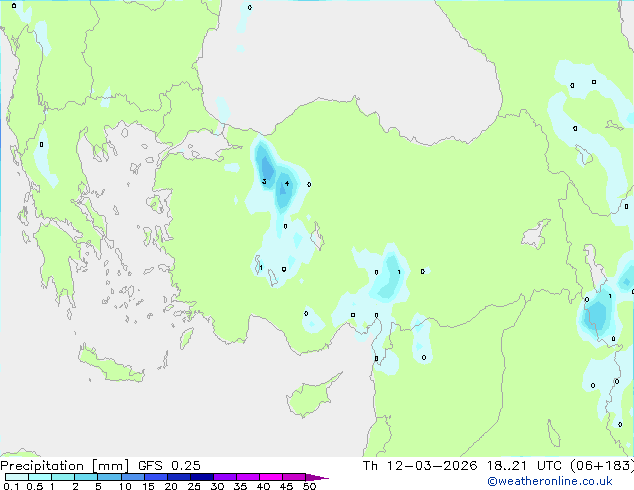Click the precipitation value '3' on the map

pos(264,182)
